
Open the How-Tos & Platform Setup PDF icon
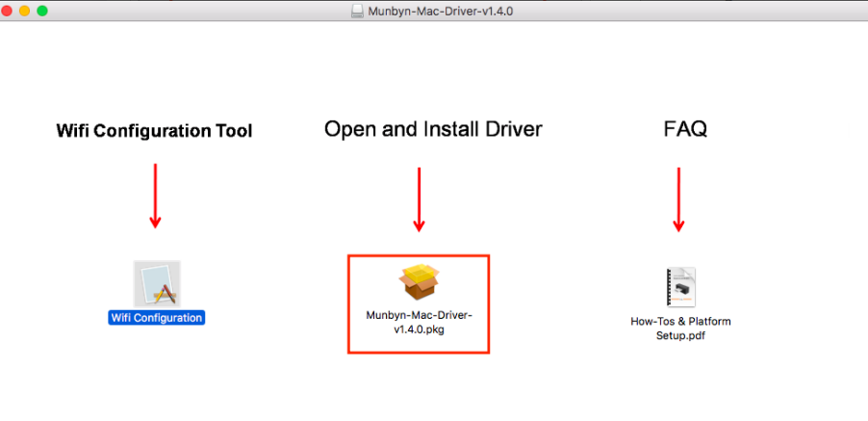click(680, 287)
